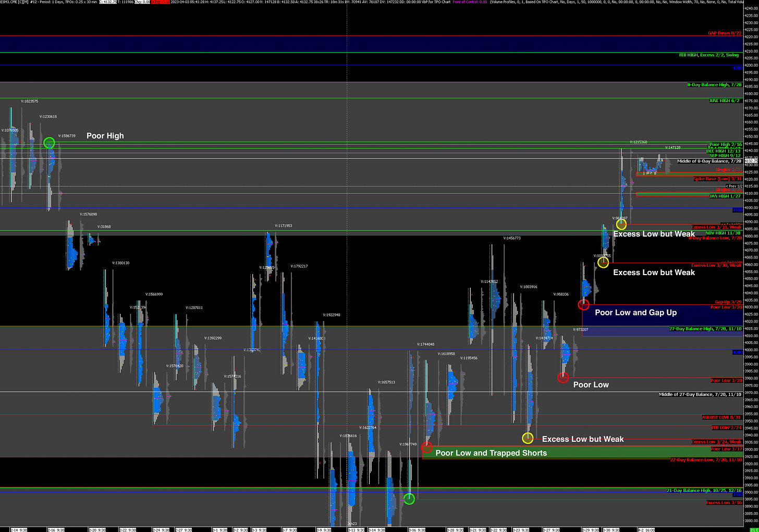The width and height of the screenshot is (759, 532).
Task: Select the Excess Low 3/16 label
Action: [x=724, y=503]
